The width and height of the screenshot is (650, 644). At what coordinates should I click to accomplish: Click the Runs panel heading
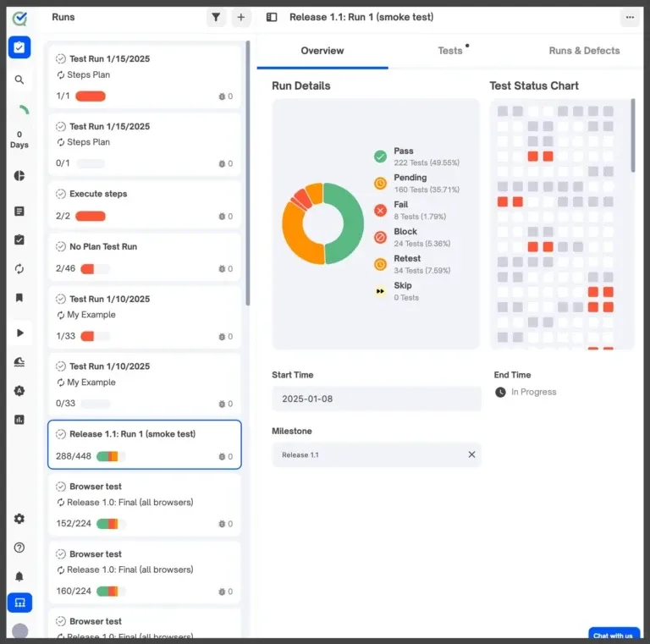63,17
